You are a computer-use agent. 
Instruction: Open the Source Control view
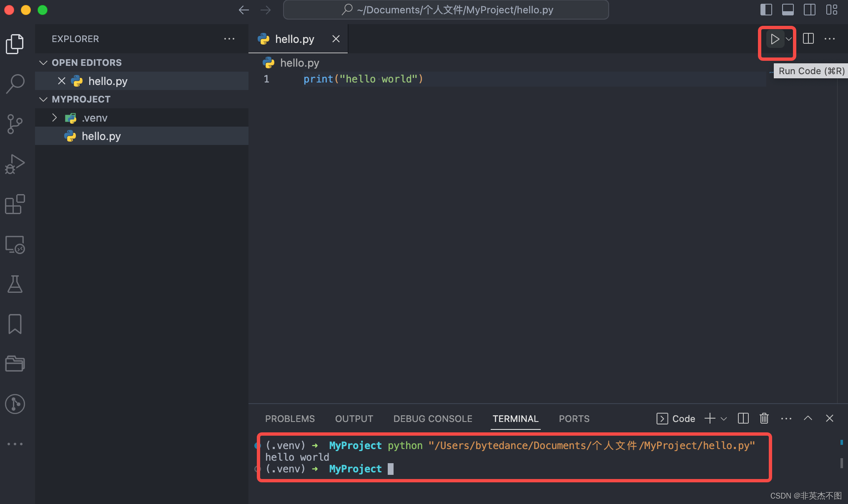tap(15, 124)
